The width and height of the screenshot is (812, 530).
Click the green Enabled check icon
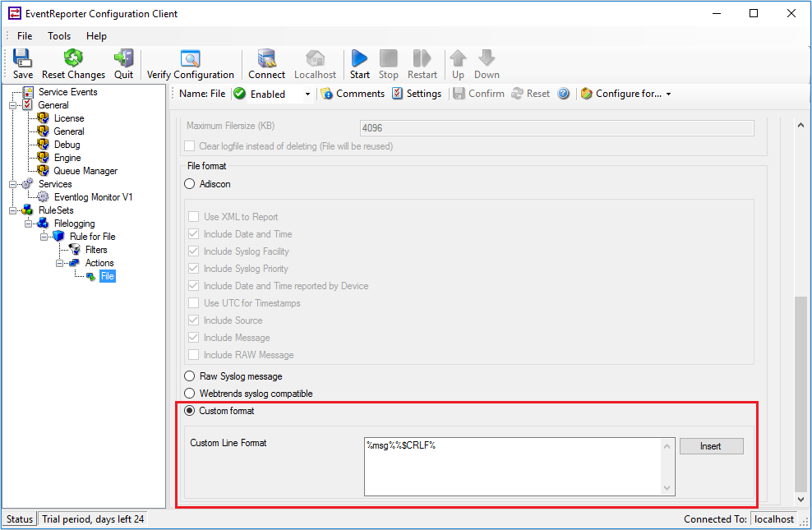pyautogui.click(x=239, y=94)
